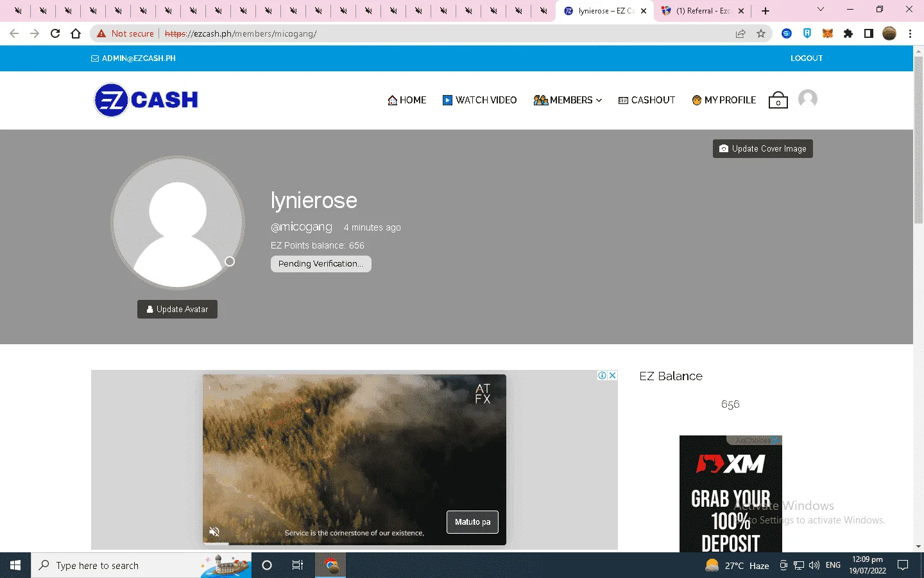Screen dimensions: 924x578
Task: Click the Matuto pa ad button
Action: point(472,522)
